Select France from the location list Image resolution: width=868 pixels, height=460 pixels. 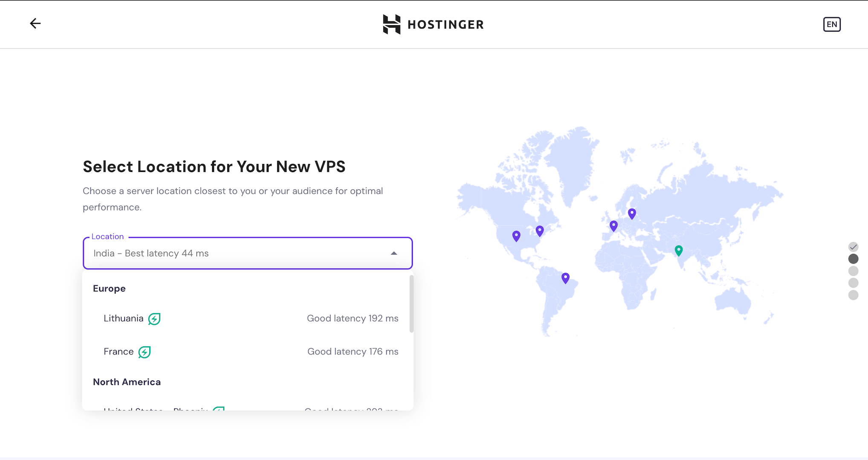(119, 352)
